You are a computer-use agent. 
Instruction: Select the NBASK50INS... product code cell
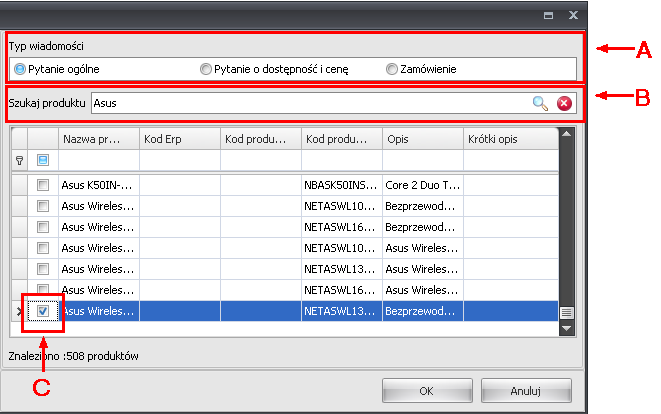pos(342,185)
